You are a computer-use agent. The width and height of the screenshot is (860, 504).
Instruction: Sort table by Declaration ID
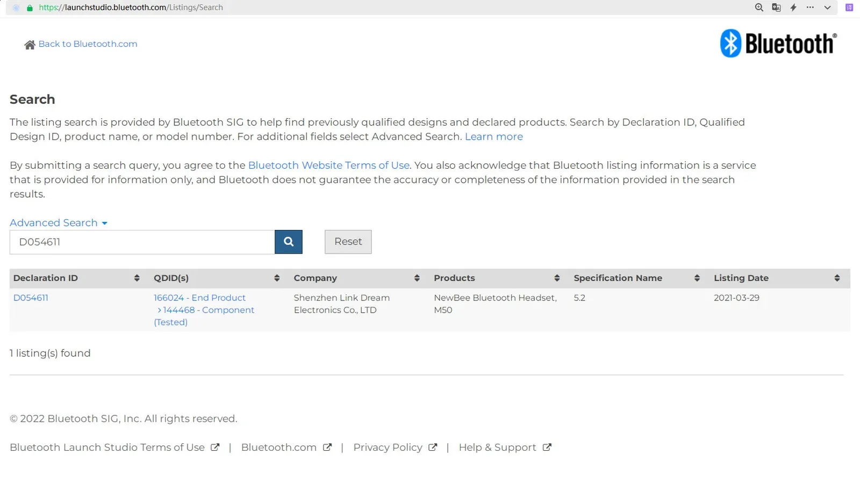137,278
